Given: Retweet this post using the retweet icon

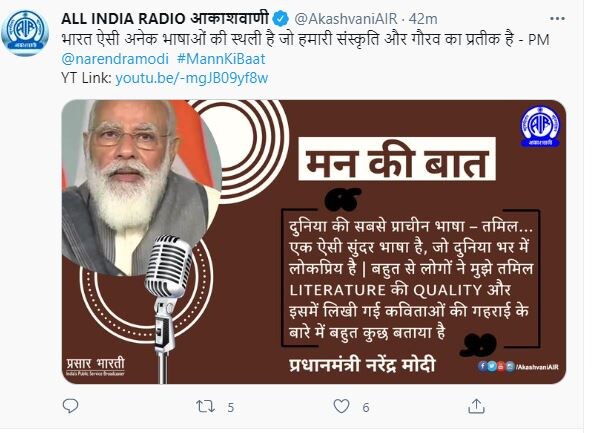Looking at the screenshot, I should pyautogui.click(x=205, y=406).
